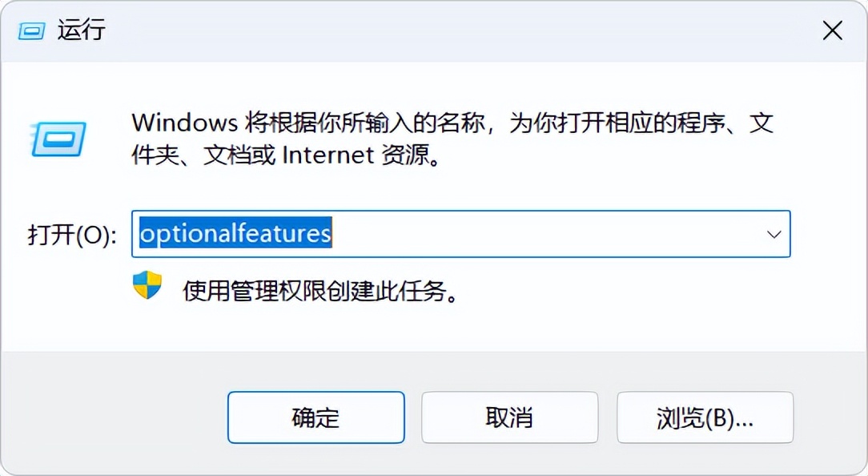Viewport: 868px width, 476px height.
Task: Click the gray footer area left of 确定
Action: (112, 418)
